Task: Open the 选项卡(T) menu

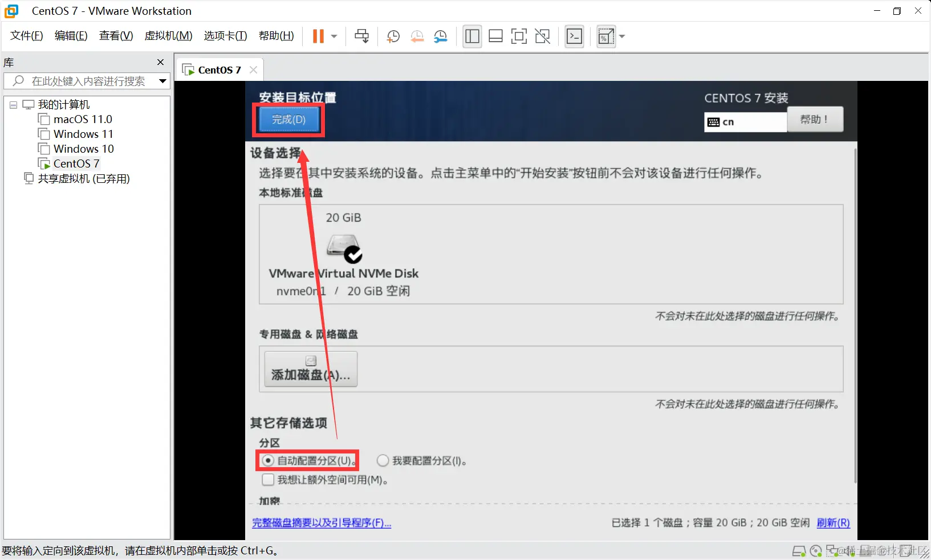Action: tap(226, 36)
